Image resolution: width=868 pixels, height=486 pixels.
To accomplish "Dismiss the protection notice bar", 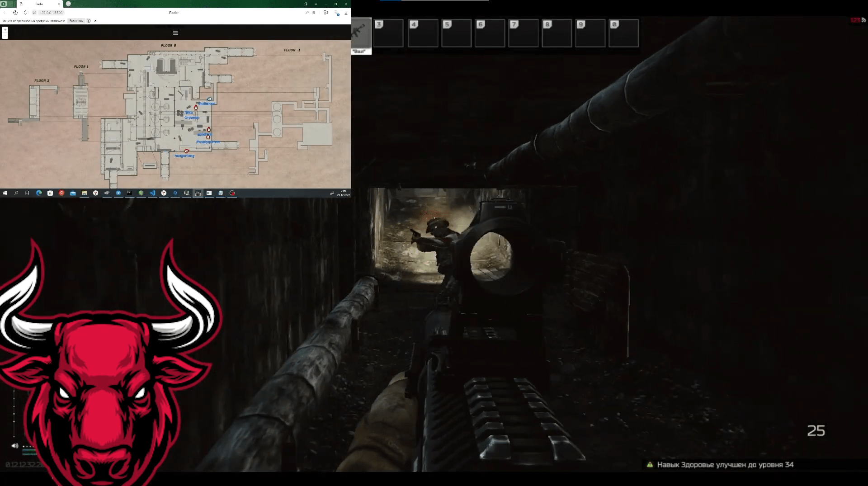I will click(95, 21).
